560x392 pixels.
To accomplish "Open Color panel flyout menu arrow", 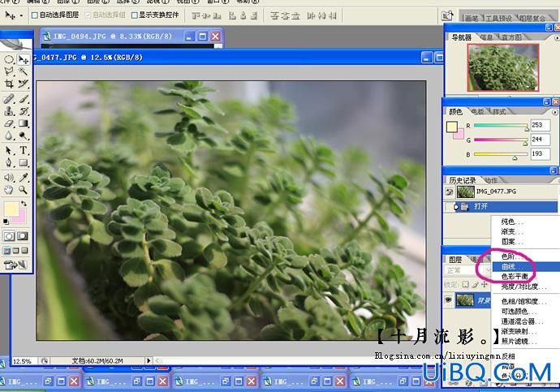I will pos(555,112).
